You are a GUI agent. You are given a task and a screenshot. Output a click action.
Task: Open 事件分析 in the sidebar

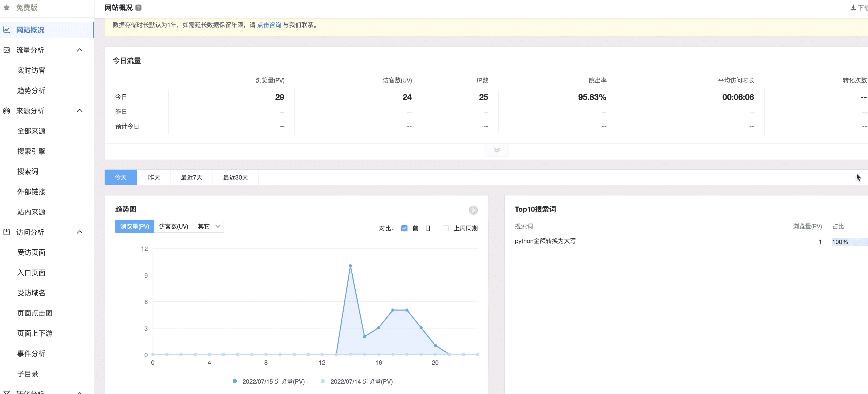[x=31, y=354]
